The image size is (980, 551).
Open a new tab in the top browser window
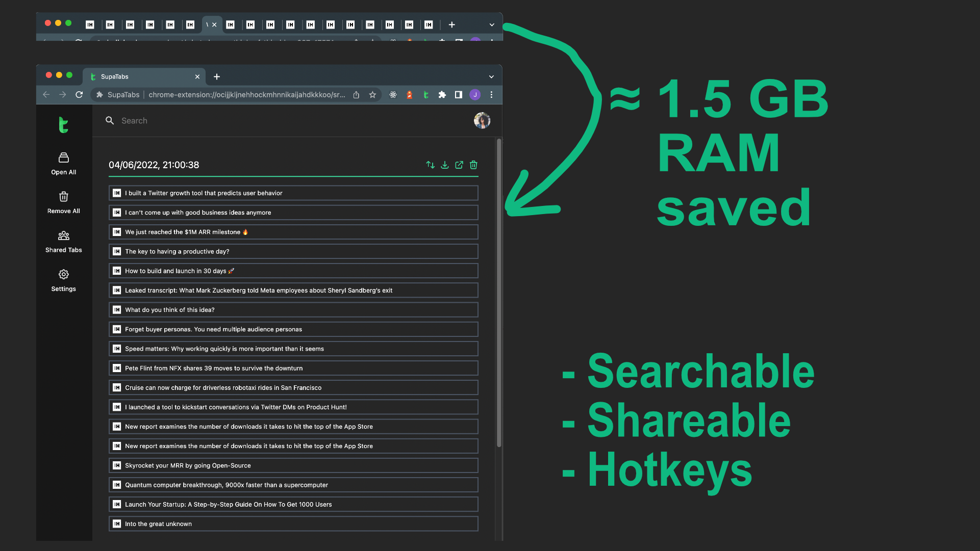(451, 24)
